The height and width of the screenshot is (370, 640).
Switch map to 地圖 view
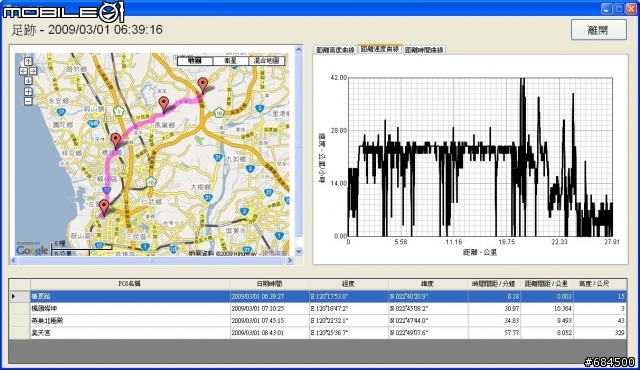195,61
